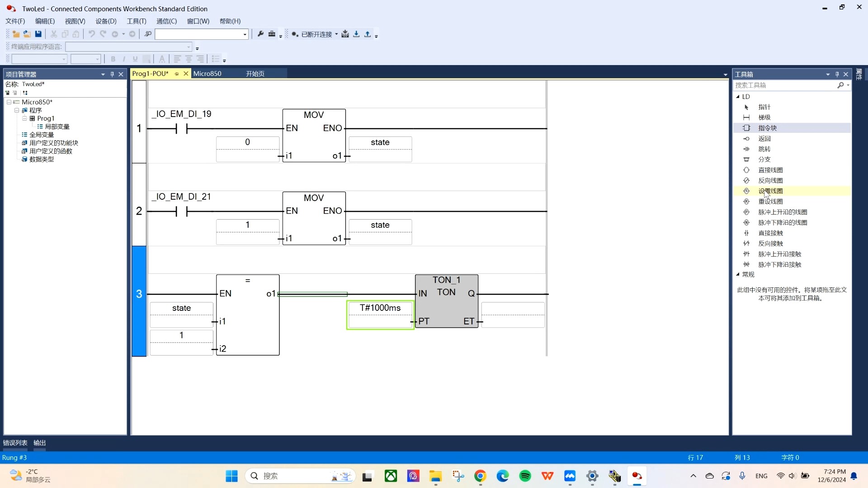Click the Windows Start button

(x=231, y=476)
